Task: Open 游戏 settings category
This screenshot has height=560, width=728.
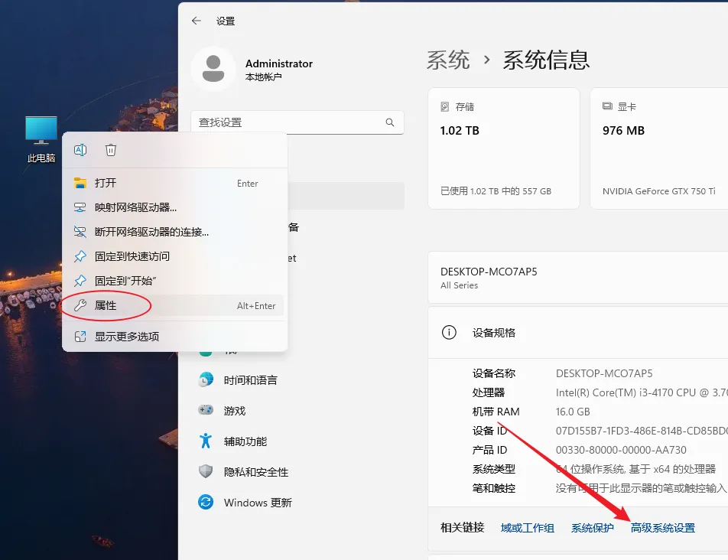Action: [297, 411]
